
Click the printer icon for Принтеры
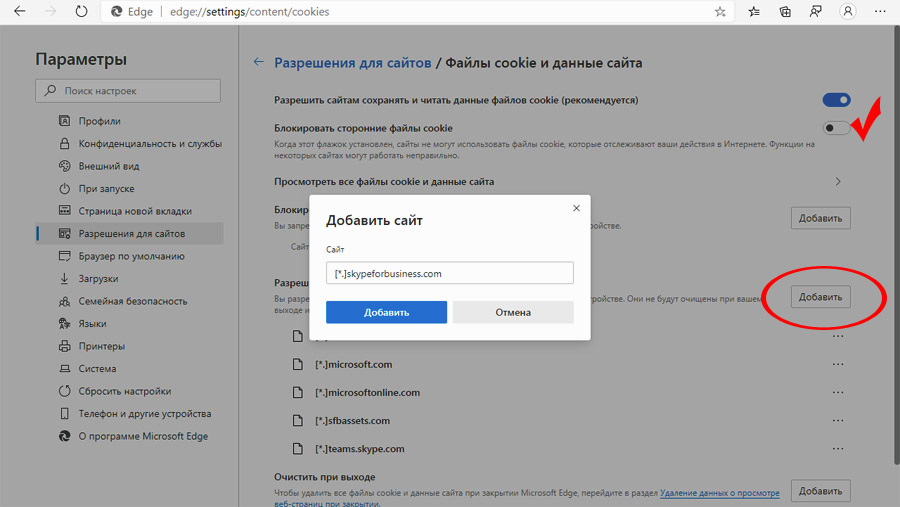(64, 346)
